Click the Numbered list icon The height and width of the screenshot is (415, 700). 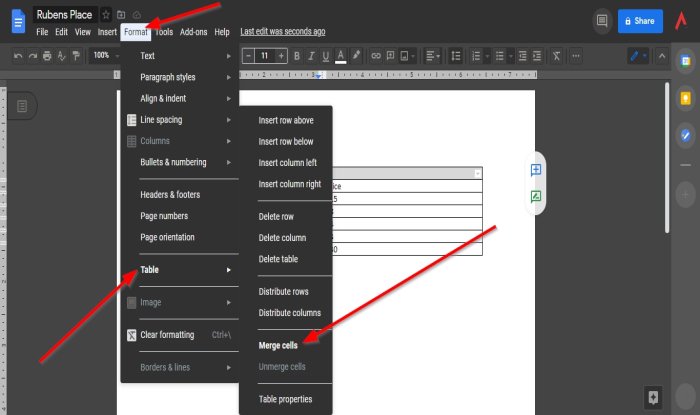[x=476, y=56]
